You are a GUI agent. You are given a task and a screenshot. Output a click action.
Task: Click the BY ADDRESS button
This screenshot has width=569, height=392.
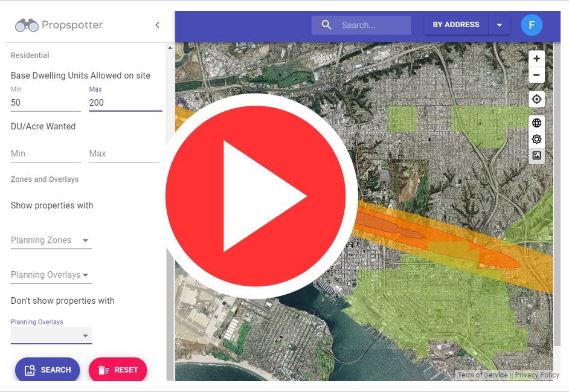456,25
